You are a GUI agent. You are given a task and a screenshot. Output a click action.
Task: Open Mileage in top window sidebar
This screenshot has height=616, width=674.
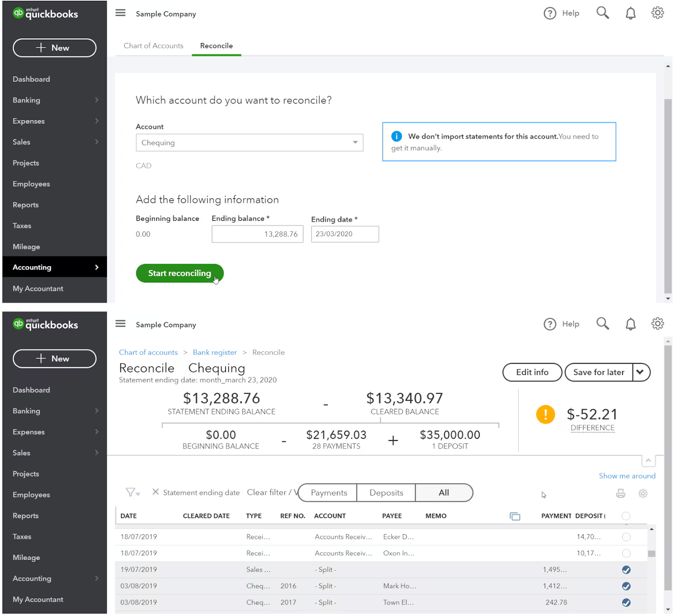(26, 247)
